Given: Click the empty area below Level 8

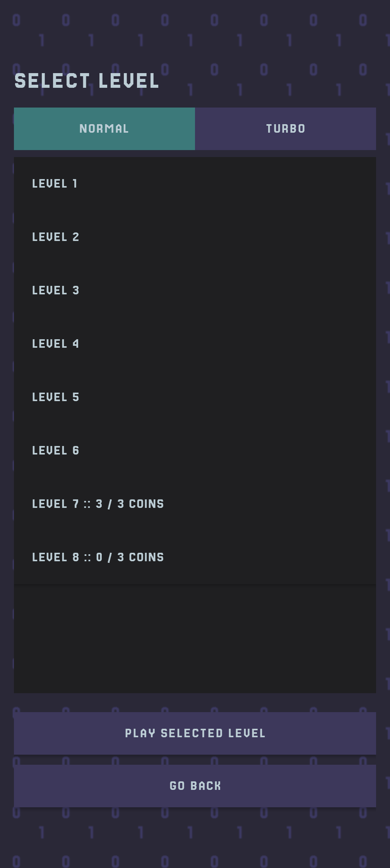Looking at the screenshot, I should coord(195,638).
